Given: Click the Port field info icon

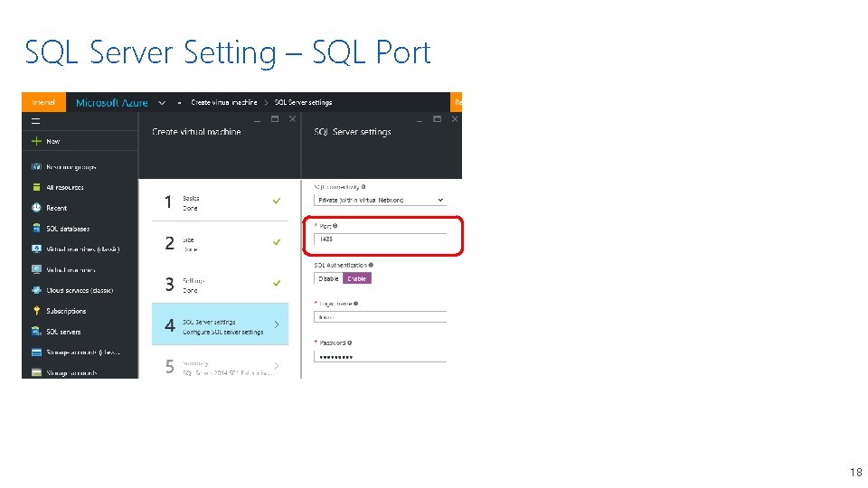Looking at the screenshot, I should coord(335,226).
